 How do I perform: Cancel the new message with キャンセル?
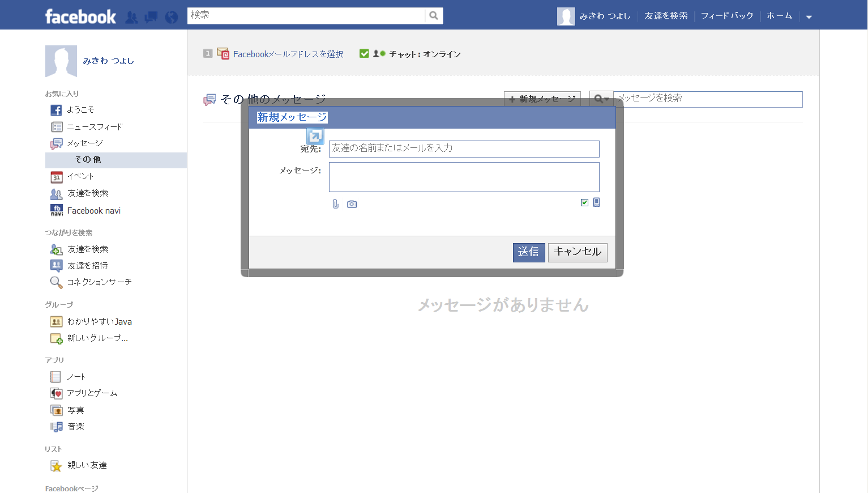coord(577,252)
